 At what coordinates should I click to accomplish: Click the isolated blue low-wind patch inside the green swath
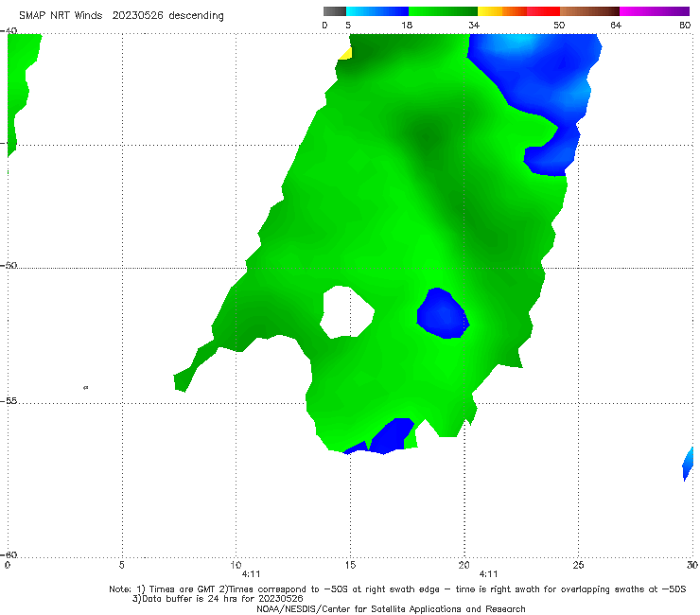click(x=443, y=313)
